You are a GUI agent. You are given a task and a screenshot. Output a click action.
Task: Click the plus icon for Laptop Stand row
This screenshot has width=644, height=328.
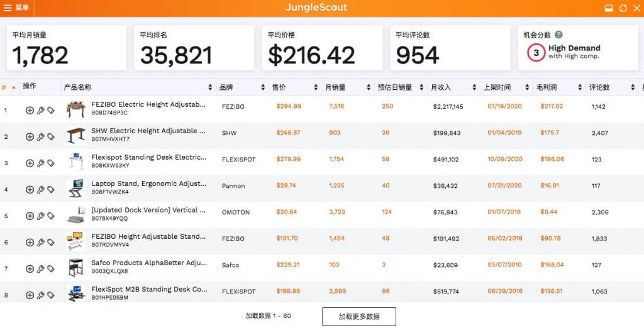[30, 189]
